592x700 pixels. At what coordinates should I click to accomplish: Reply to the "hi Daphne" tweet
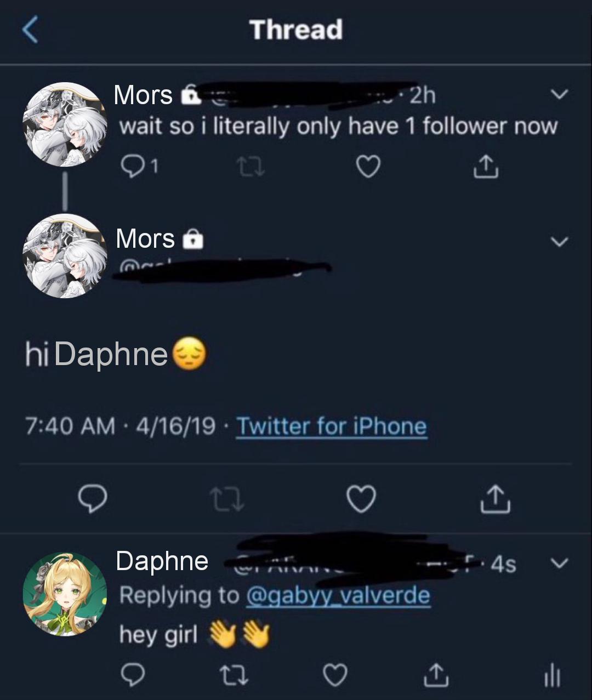click(x=92, y=499)
